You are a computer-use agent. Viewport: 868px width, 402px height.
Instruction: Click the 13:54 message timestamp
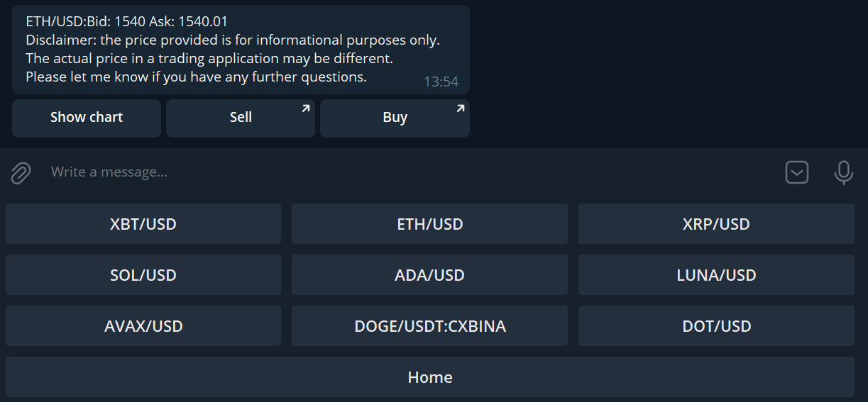point(441,82)
